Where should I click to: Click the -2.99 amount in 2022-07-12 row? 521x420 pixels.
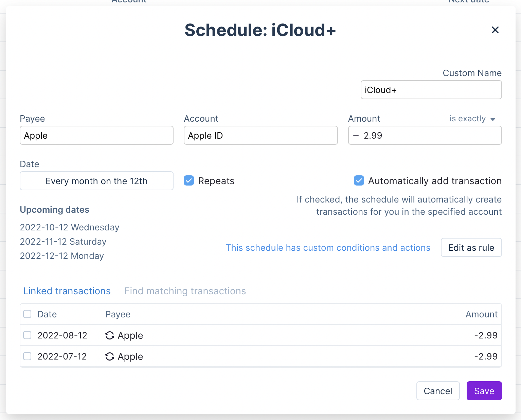click(486, 356)
